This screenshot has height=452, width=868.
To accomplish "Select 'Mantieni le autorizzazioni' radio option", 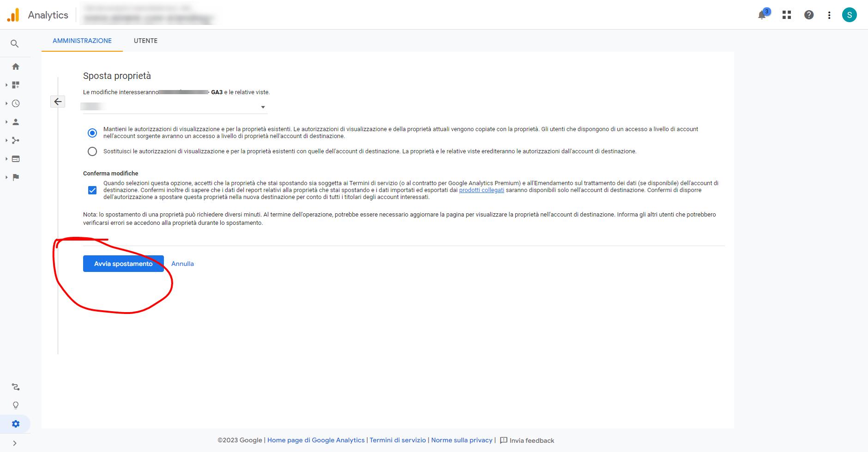I will tap(92, 133).
